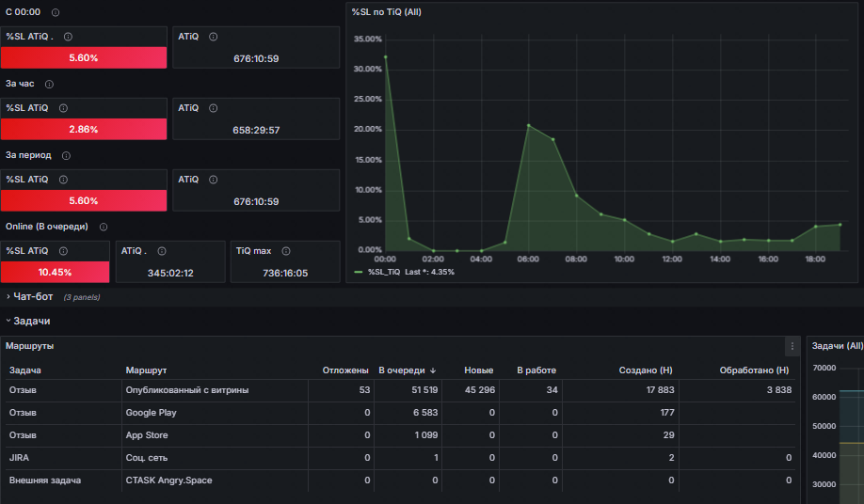This screenshot has width=864, height=504.
Task: Click 06:00 peak point on chart
Action: 528,125
